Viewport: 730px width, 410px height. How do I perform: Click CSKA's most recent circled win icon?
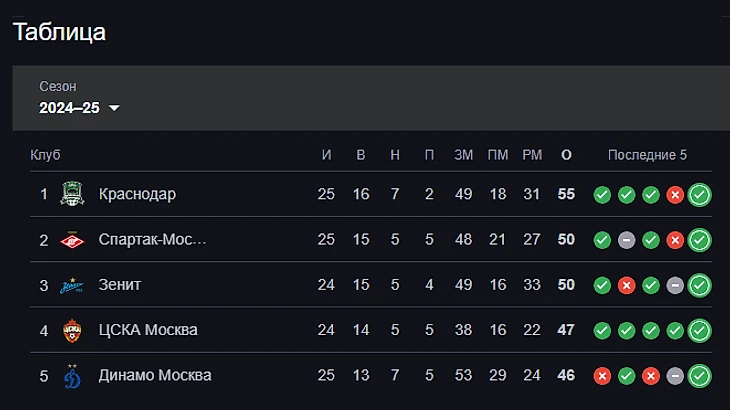(x=699, y=331)
